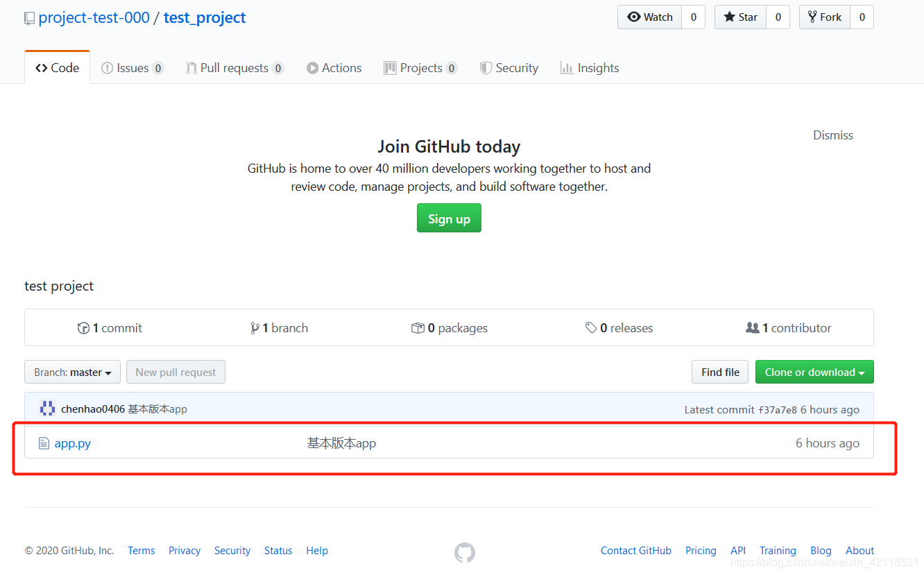Viewport: 924px width, 575px height.
Task: Click the tag icon beside 0 releases
Action: pyautogui.click(x=591, y=328)
